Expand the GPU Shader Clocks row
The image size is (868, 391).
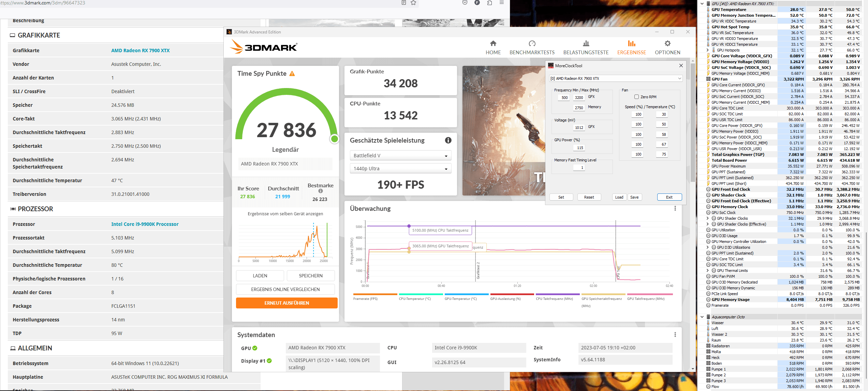[x=707, y=218]
